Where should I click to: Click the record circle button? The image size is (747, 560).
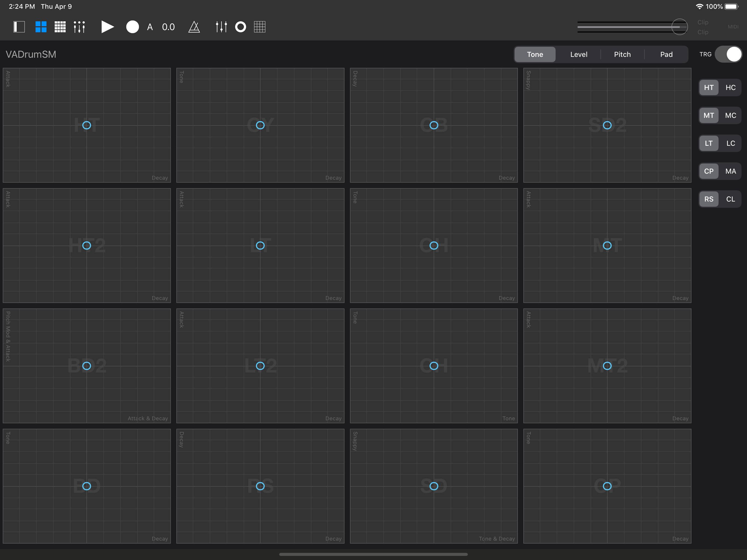click(x=132, y=27)
